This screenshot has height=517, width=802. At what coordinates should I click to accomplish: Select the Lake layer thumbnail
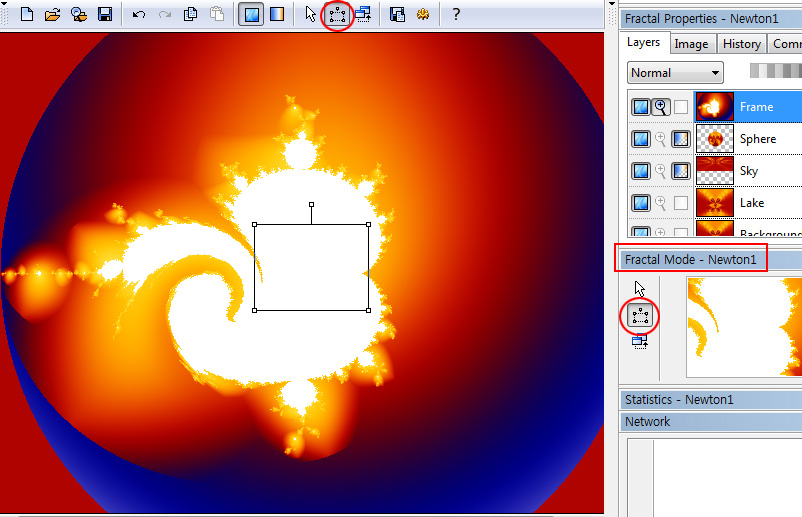coord(715,203)
